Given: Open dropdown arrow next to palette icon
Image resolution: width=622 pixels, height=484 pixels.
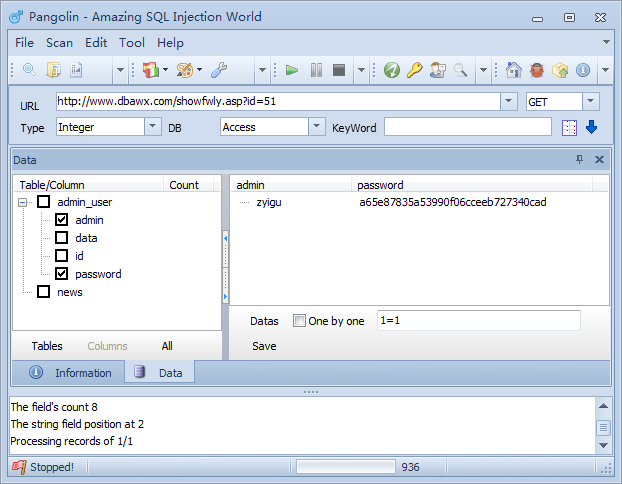Looking at the screenshot, I should (199, 70).
